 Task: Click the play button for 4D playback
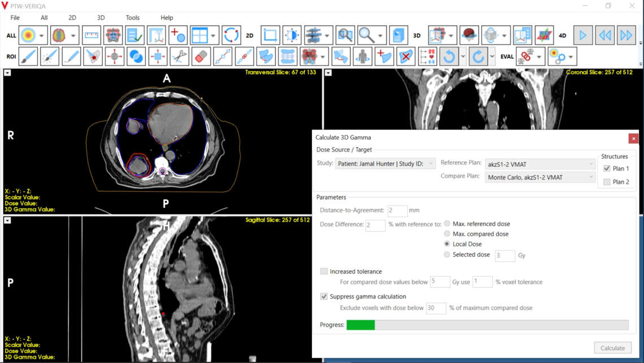click(x=583, y=34)
